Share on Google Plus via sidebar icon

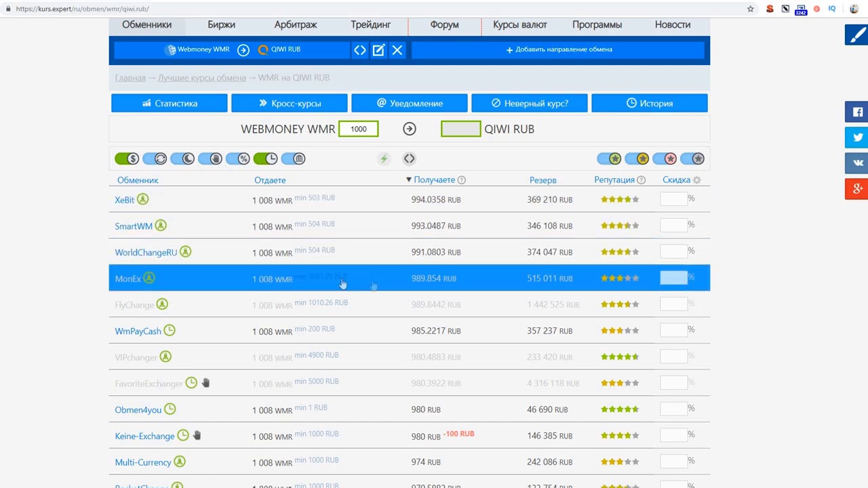857,189
